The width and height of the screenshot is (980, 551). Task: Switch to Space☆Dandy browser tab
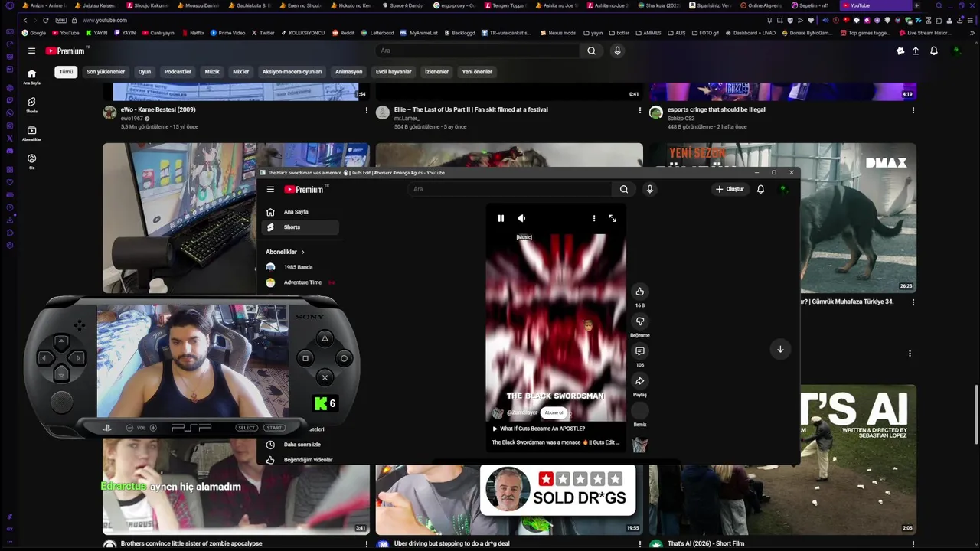pyautogui.click(x=403, y=5)
